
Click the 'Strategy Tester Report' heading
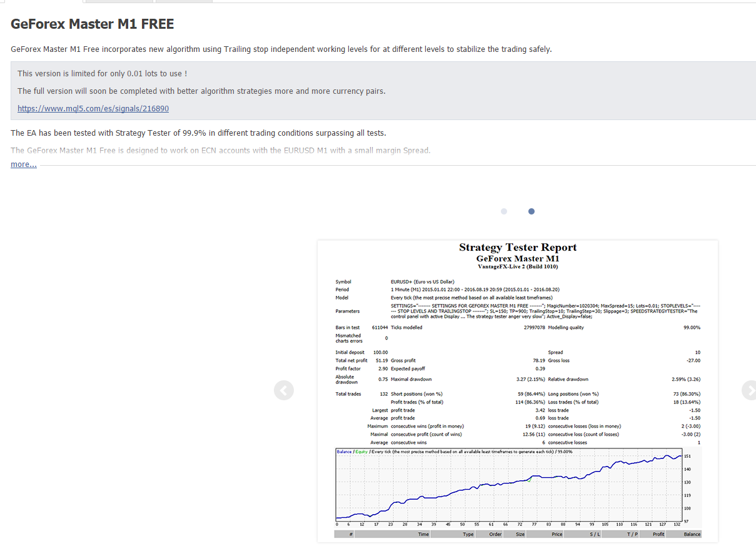pos(518,248)
